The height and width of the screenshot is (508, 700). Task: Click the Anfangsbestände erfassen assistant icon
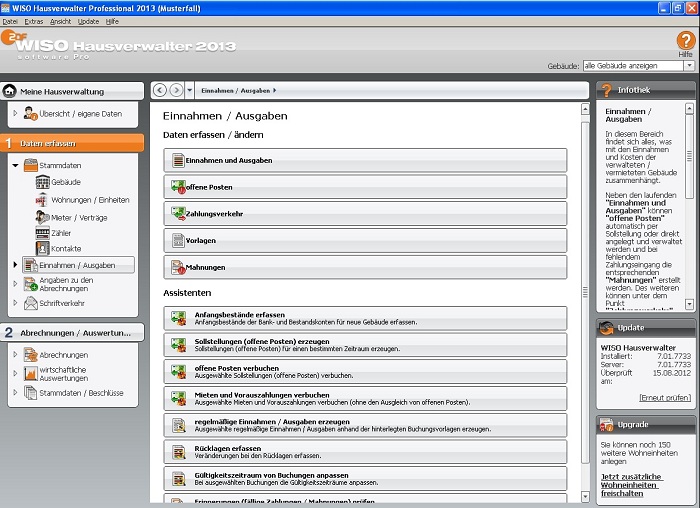pyautogui.click(x=179, y=318)
